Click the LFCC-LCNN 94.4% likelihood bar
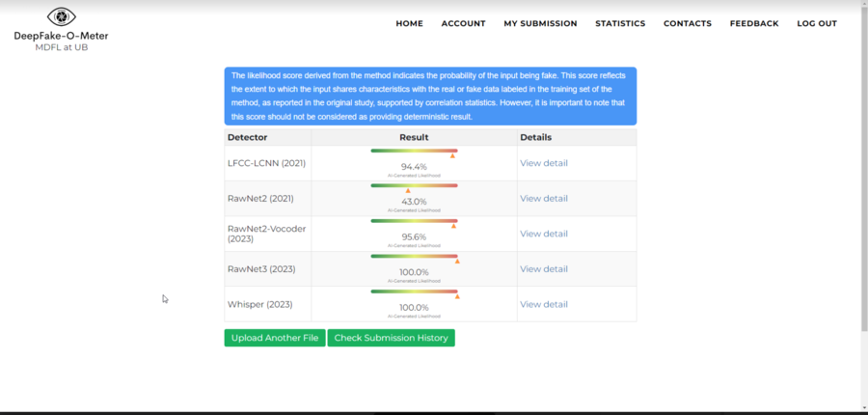 click(x=414, y=151)
